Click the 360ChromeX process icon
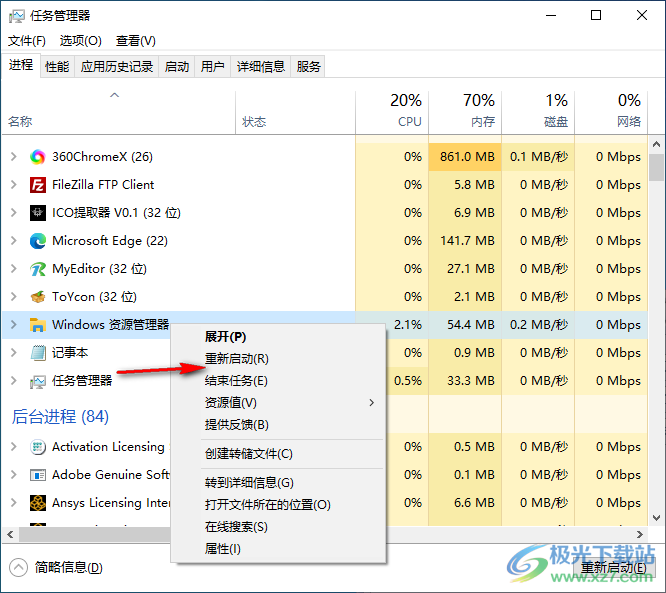The height and width of the screenshot is (593, 666). pyautogui.click(x=38, y=157)
